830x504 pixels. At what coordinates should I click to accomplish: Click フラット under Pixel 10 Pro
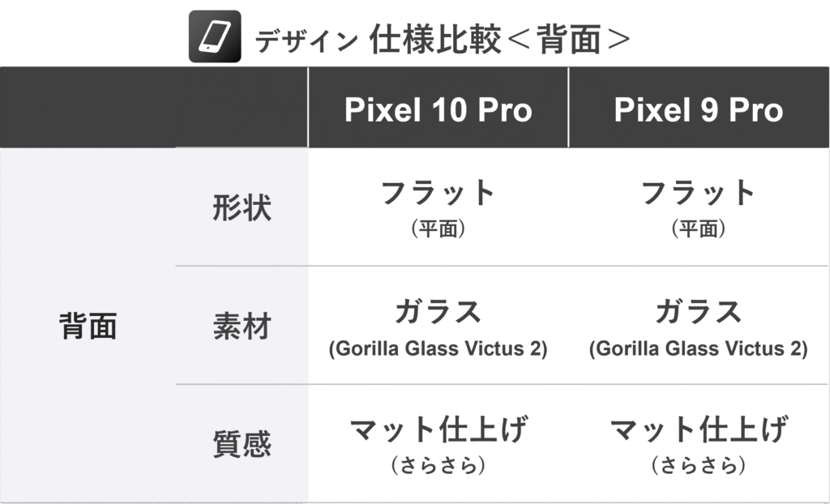tap(438, 194)
